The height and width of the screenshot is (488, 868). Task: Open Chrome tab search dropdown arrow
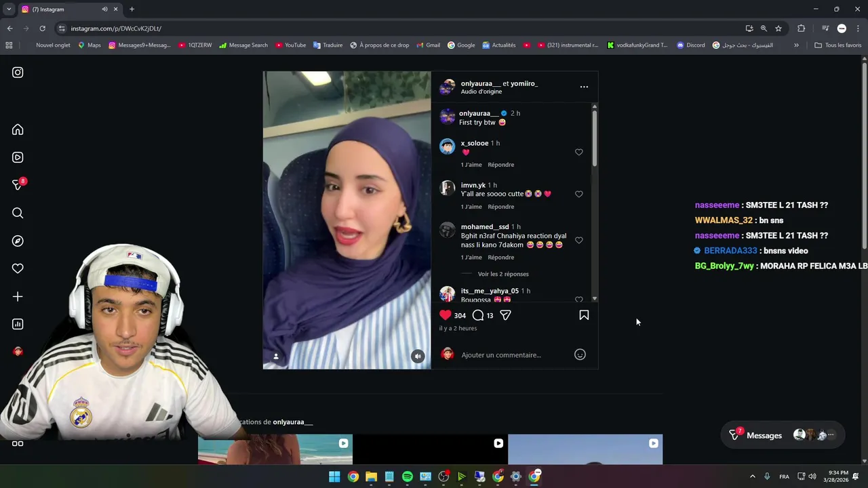tap(9, 9)
